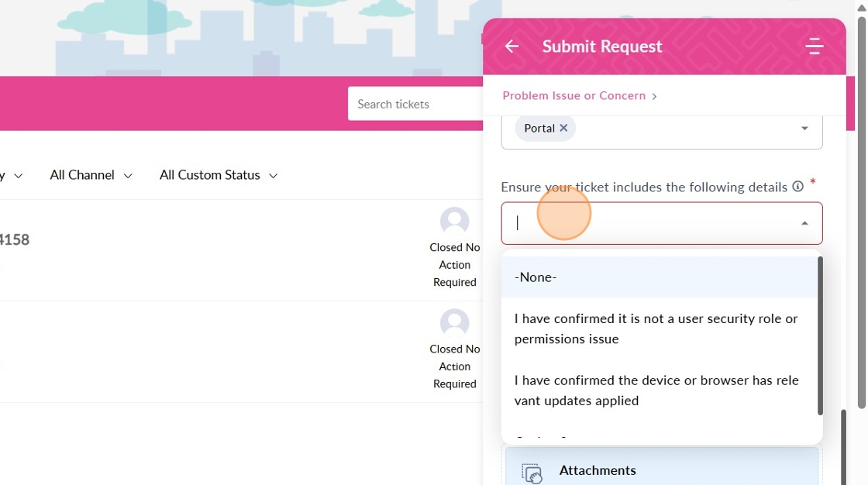
Task: Click the ticket details text input
Action: pos(651,224)
